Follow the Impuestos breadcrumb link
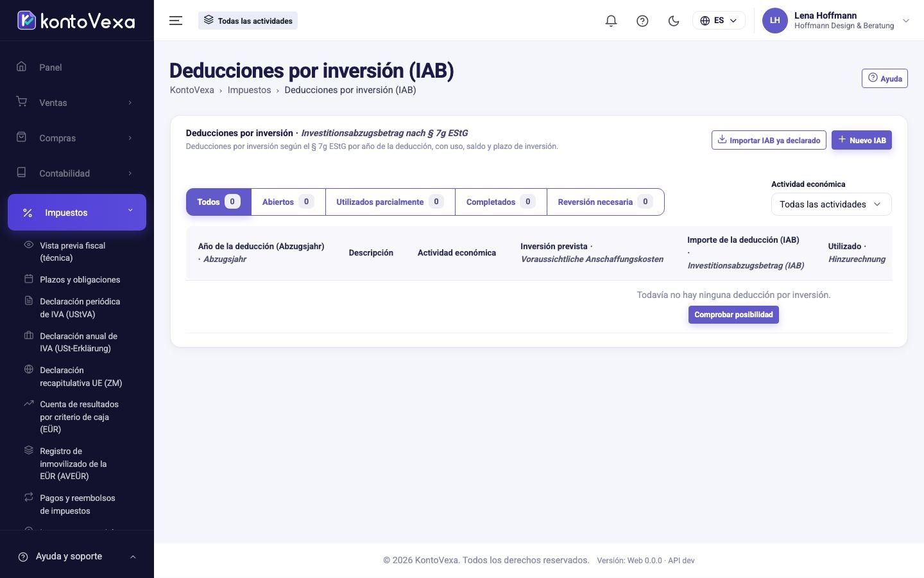The height and width of the screenshot is (578, 924). (x=249, y=90)
